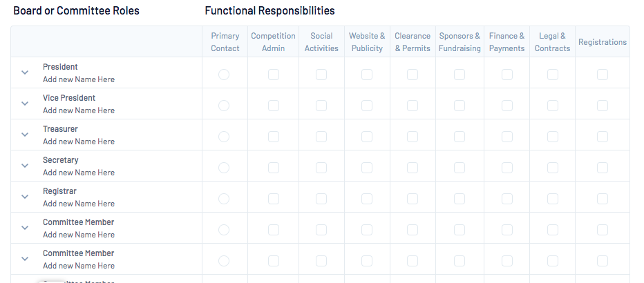
Task: Expand the Treasurer row chevron
Action: pyautogui.click(x=25, y=135)
